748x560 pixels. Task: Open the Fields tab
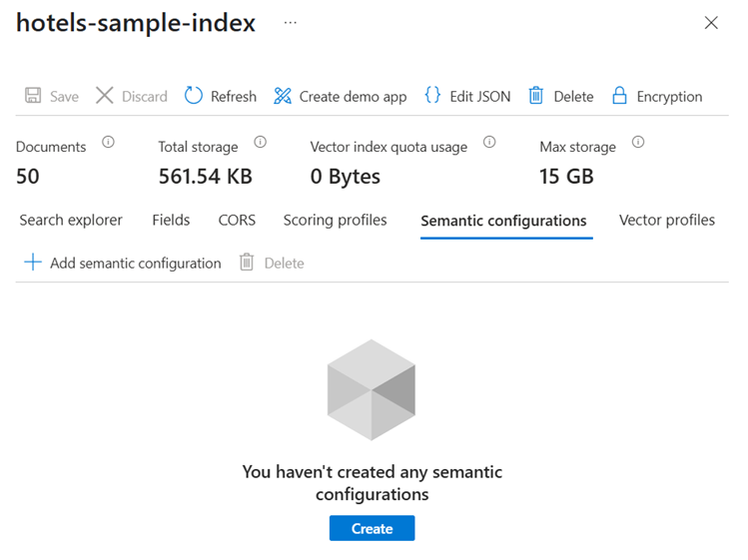click(171, 220)
